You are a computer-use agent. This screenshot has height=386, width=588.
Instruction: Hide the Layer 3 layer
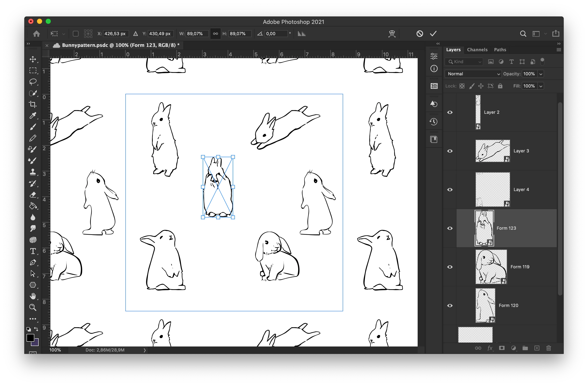coord(450,151)
